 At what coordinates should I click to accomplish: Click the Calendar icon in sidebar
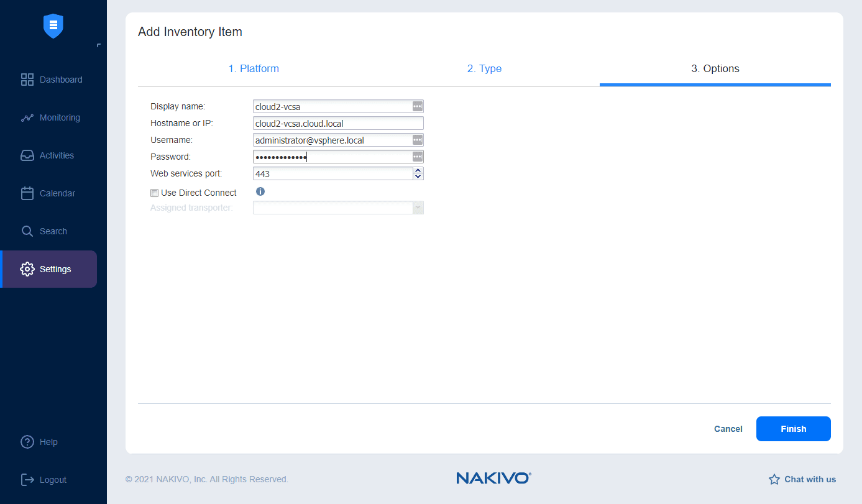[27, 193]
